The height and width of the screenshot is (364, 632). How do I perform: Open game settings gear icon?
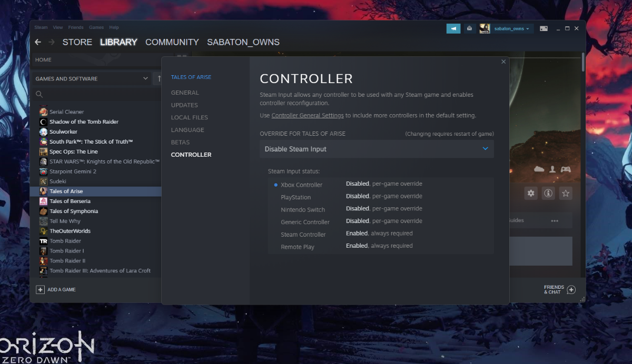pyautogui.click(x=531, y=193)
